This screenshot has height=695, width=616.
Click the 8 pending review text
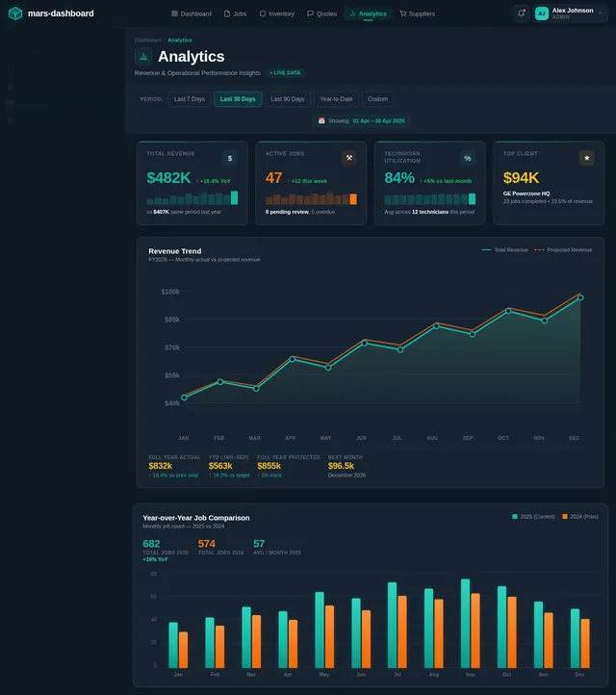(287, 212)
